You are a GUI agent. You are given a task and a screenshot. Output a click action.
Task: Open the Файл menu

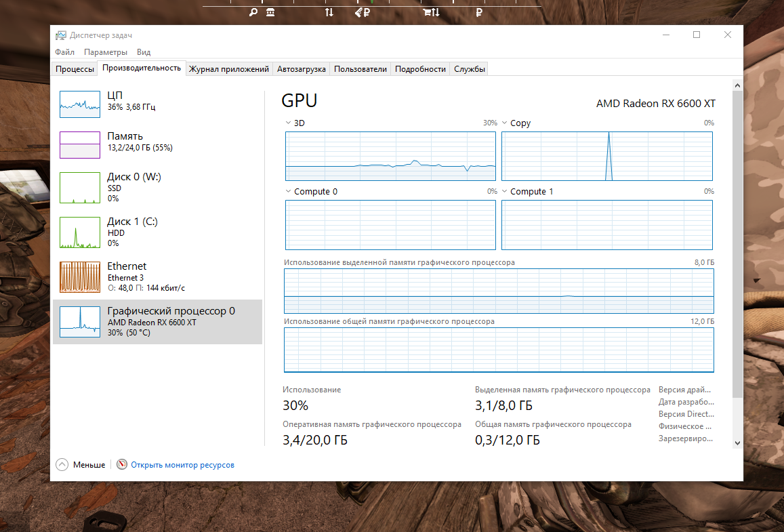coord(65,52)
